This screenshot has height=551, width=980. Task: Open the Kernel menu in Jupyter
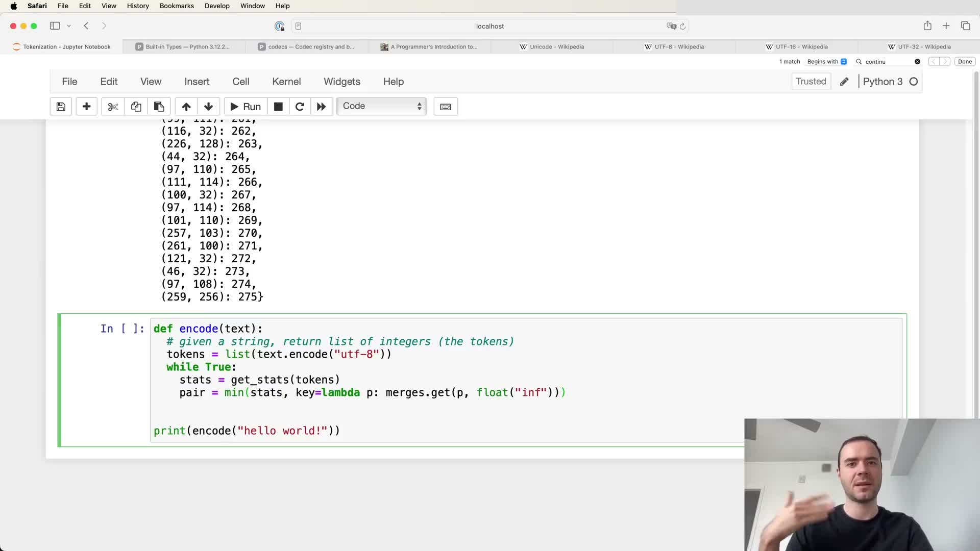pyautogui.click(x=286, y=82)
